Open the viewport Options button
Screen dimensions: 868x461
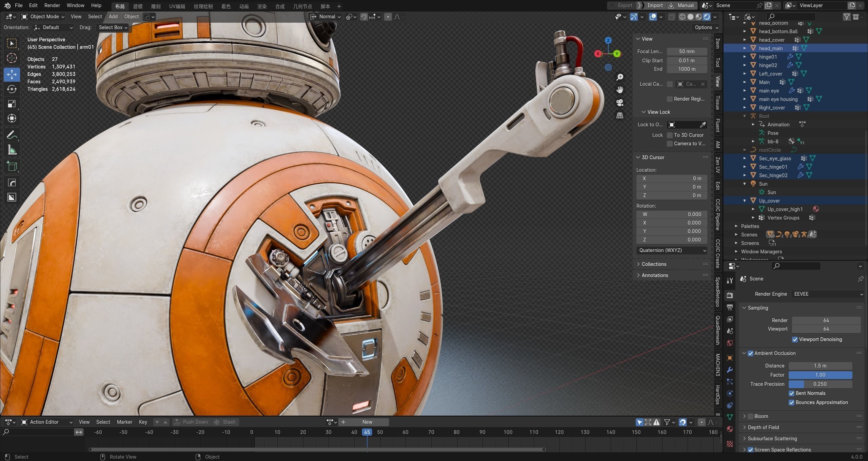pos(707,27)
